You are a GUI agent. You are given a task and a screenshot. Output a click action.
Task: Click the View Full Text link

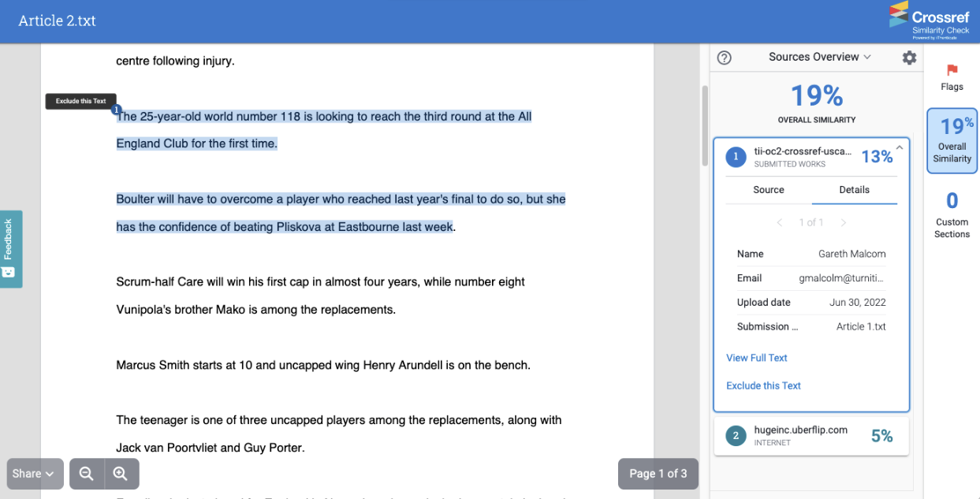756,358
